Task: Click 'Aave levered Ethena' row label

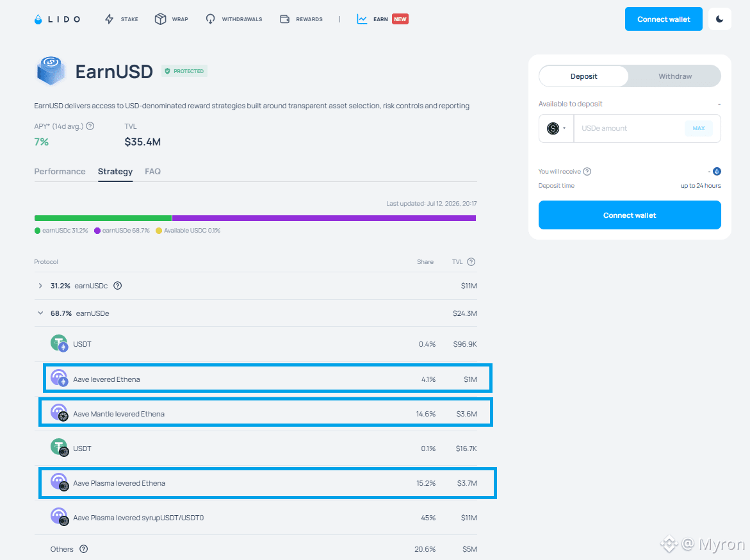Action: [107, 379]
